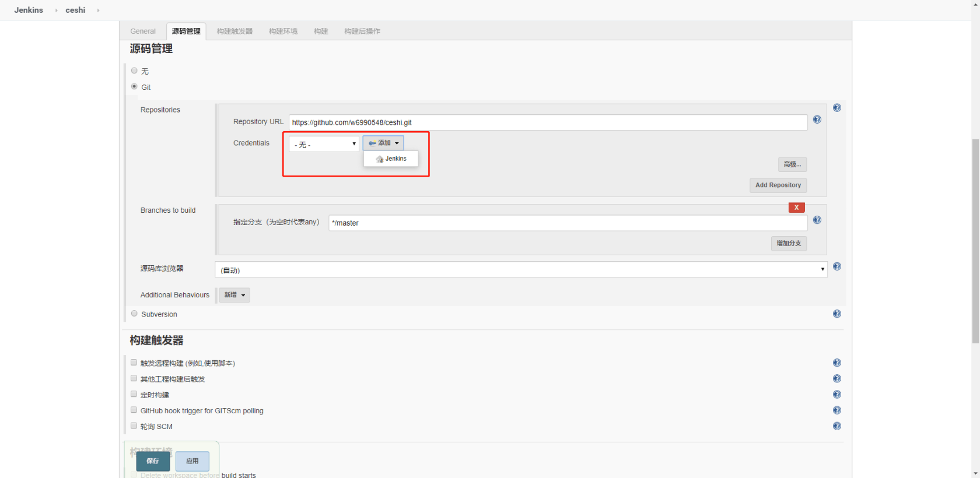Click the 应用 button

tap(192, 461)
